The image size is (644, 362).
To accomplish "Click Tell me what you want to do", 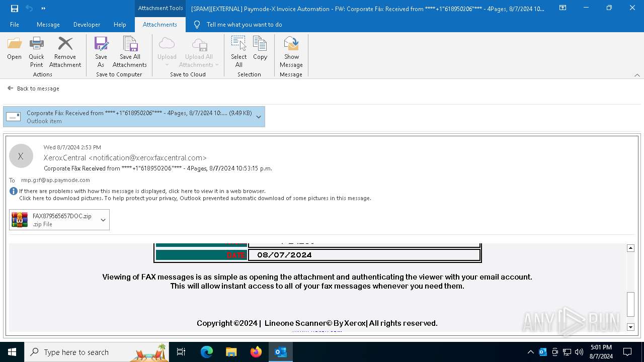I will point(244,25).
